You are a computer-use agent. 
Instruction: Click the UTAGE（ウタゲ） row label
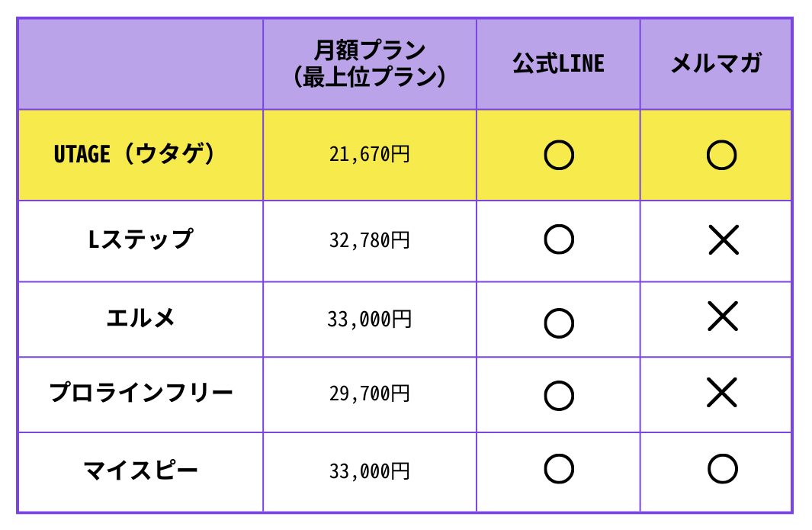(133, 154)
